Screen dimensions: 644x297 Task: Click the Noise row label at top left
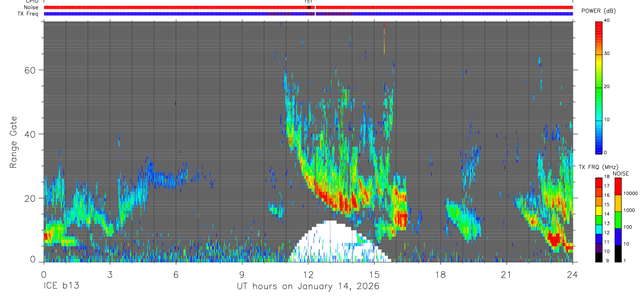point(31,7)
